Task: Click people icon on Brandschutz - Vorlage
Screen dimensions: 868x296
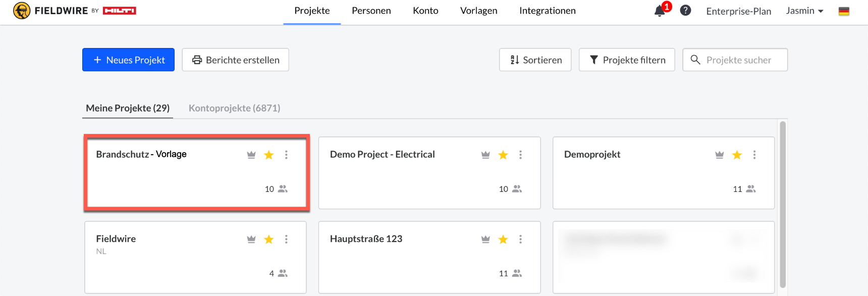Action: click(x=283, y=189)
